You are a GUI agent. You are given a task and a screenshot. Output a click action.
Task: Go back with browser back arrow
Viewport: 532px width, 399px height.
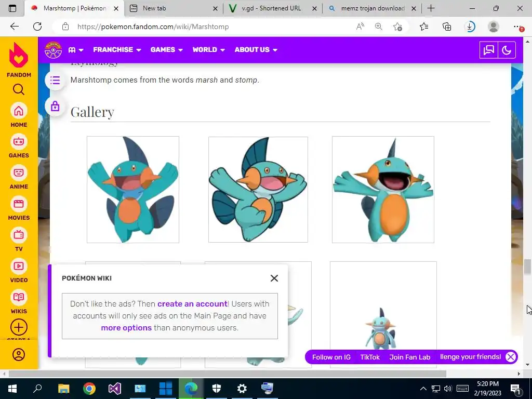point(14,26)
